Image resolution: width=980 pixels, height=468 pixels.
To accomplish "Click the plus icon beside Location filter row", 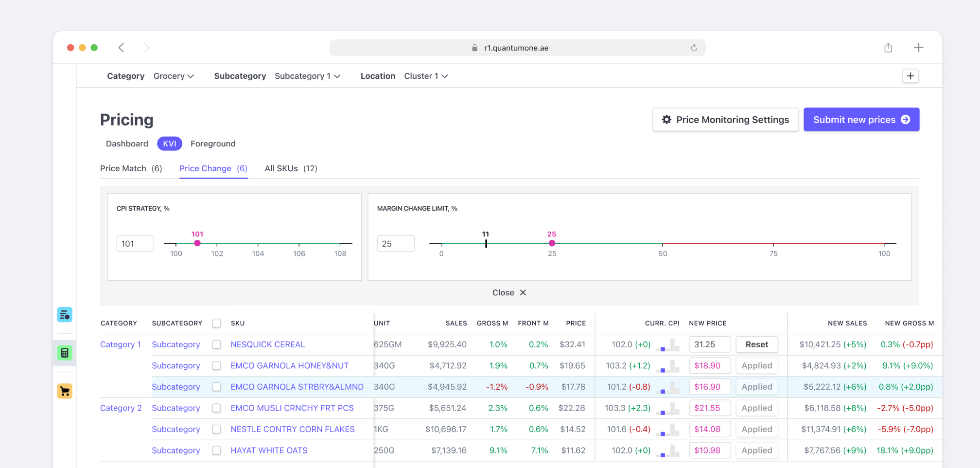I will pyautogui.click(x=910, y=76).
